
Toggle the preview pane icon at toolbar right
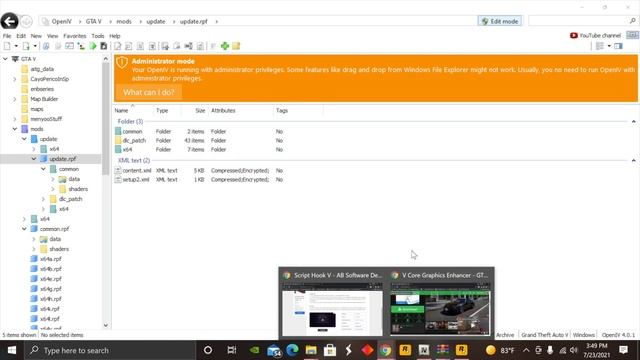pos(618,46)
